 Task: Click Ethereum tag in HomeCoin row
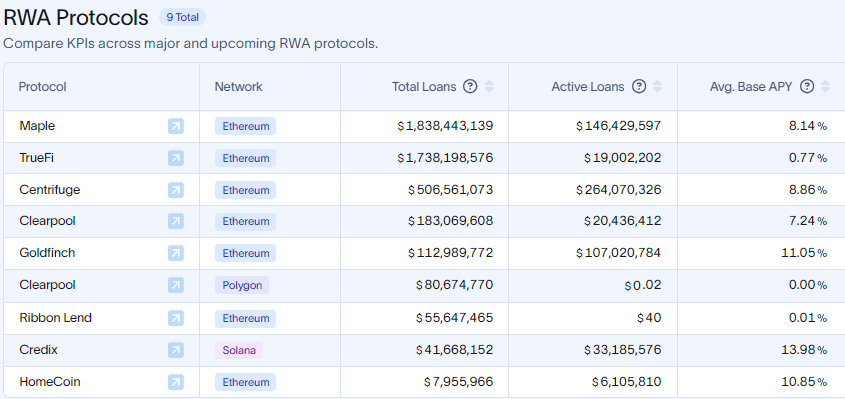point(245,382)
